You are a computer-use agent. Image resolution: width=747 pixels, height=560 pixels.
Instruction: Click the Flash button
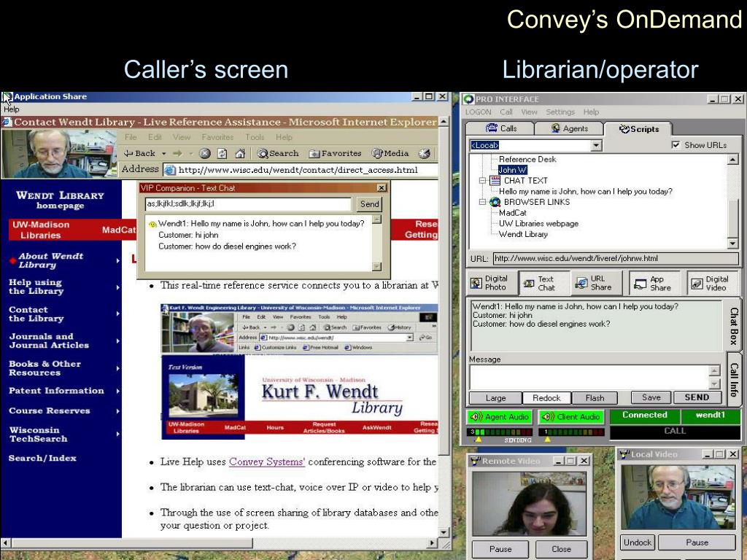tap(595, 397)
